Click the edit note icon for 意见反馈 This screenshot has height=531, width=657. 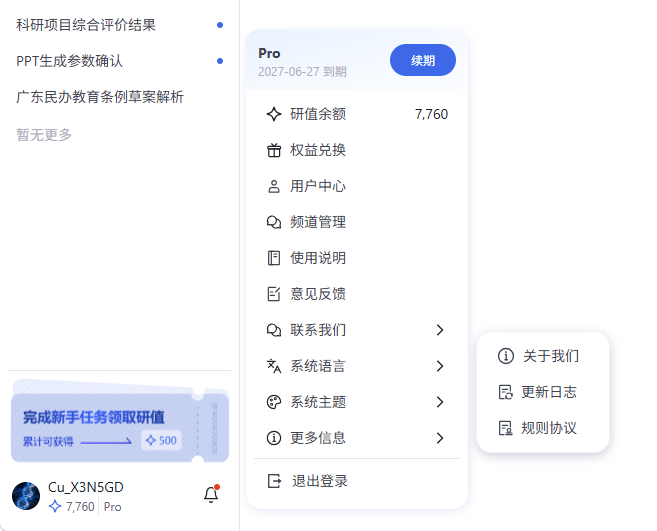coord(274,294)
